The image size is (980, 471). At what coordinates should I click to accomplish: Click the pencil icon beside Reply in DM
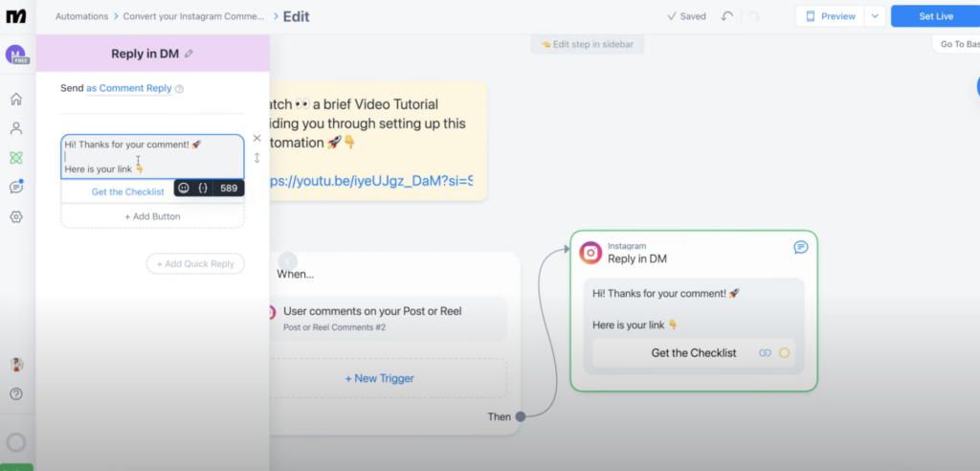pos(189,54)
